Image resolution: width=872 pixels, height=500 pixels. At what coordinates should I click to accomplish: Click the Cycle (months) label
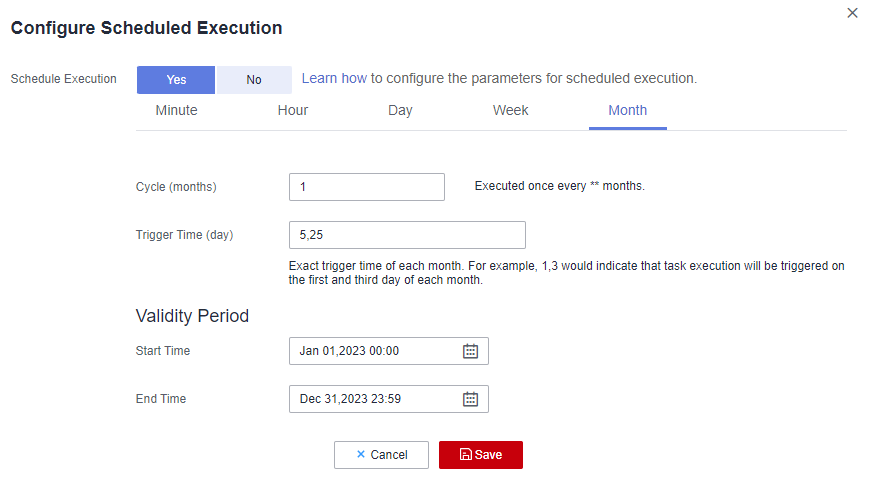coord(176,187)
